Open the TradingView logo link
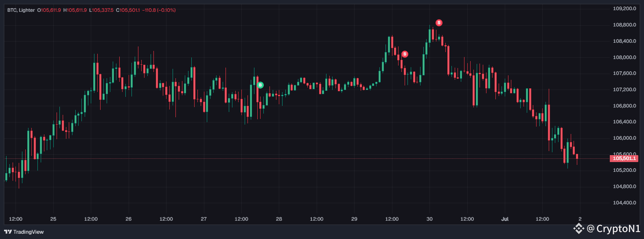This screenshot has width=644, height=239. point(24,232)
